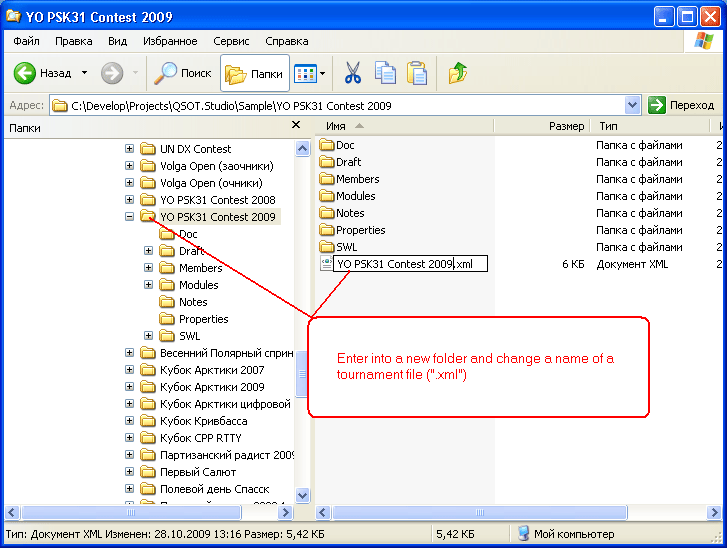Collapse the YO PSK31 Contest 2009 tree node
This screenshot has height=548, width=727.
pyautogui.click(x=129, y=217)
